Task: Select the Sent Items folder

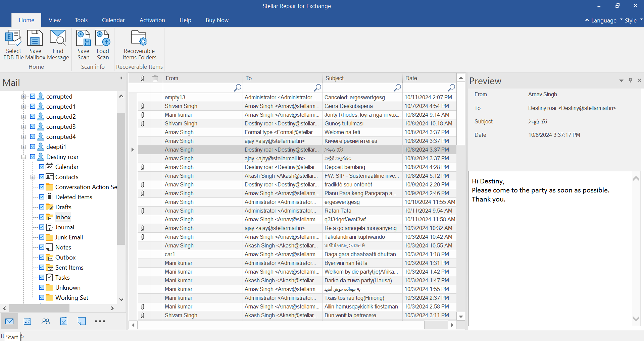Action: tap(69, 267)
